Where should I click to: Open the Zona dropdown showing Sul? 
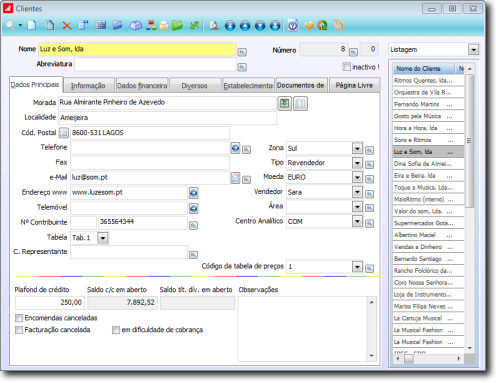tap(357, 148)
